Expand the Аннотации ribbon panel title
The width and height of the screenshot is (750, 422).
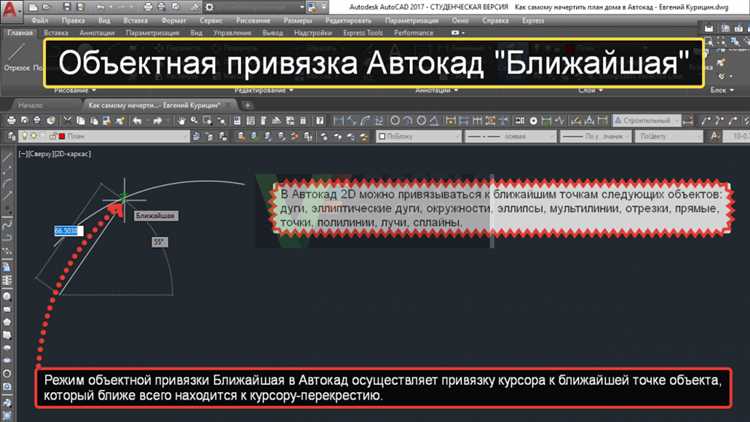pyautogui.click(x=437, y=90)
